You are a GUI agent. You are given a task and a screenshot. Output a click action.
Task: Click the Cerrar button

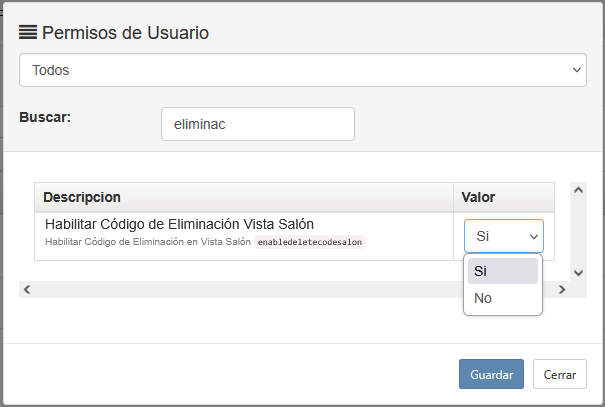(x=560, y=374)
